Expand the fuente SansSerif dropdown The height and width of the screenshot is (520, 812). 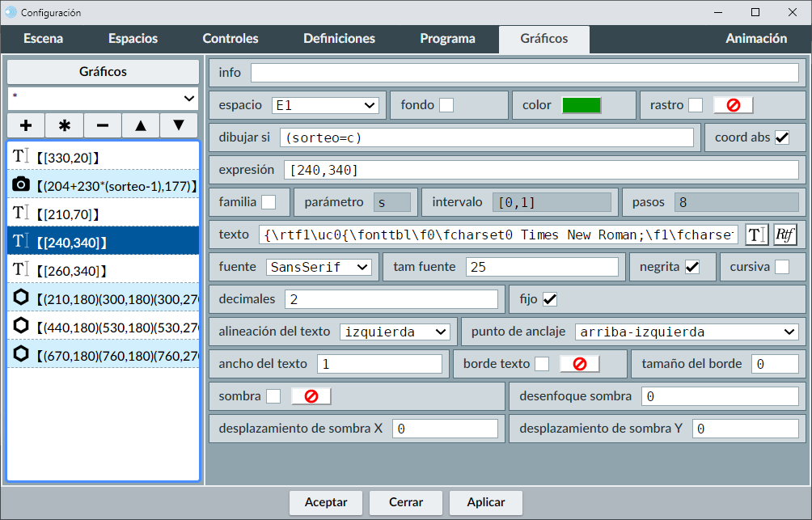click(x=318, y=267)
